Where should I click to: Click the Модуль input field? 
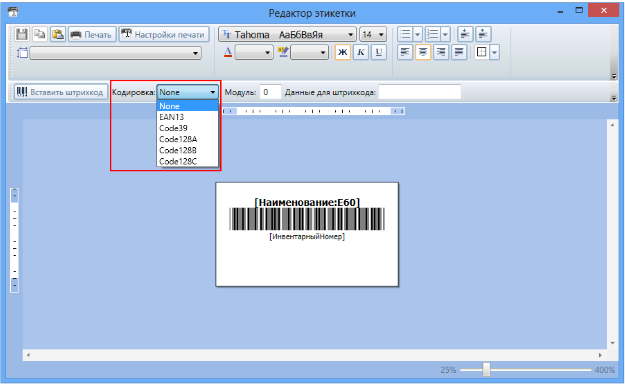[x=270, y=92]
